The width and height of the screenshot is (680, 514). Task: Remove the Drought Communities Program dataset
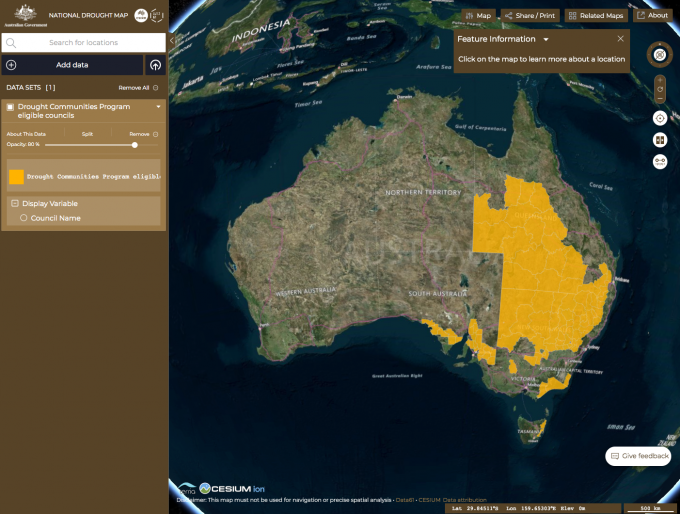[144, 134]
